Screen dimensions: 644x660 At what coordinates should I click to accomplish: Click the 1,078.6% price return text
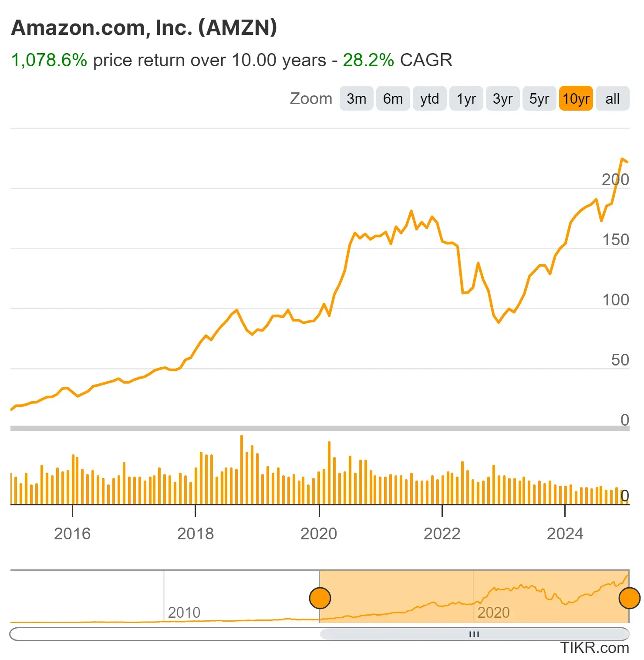click(49, 60)
